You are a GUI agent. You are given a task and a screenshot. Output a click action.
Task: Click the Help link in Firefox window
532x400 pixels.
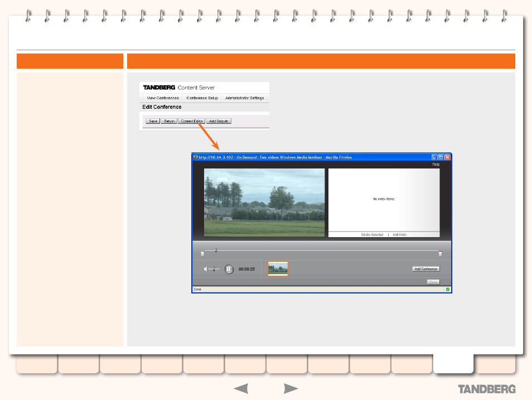[x=436, y=165]
